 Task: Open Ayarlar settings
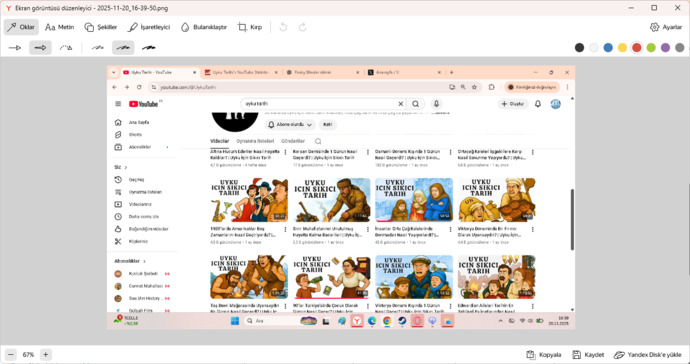click(x=666, y=27)
